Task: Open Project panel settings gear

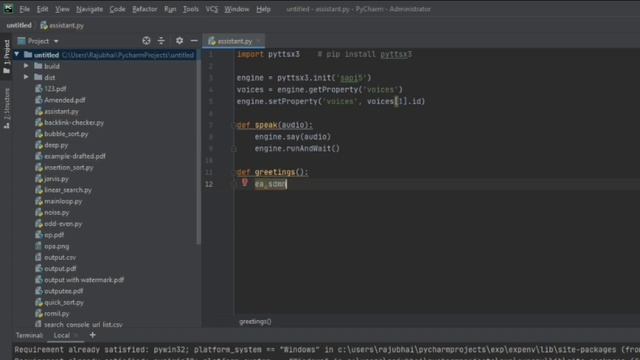Action: (x=179, y=41)
